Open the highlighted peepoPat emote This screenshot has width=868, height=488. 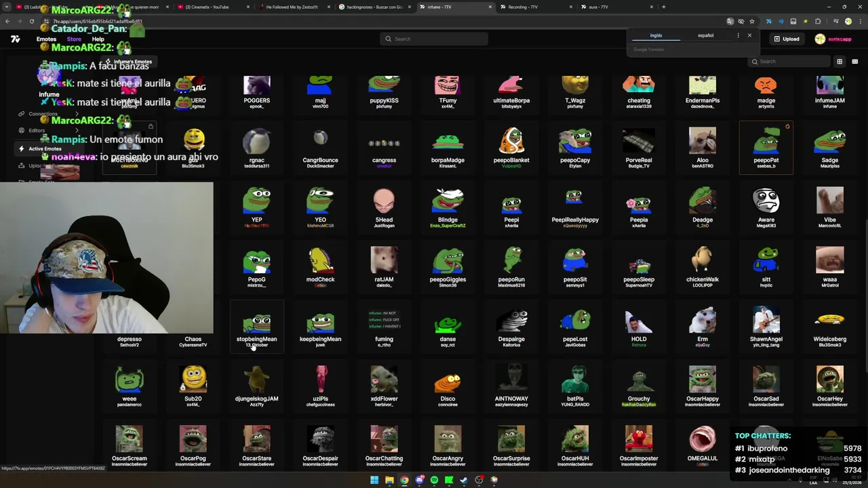click(766, 148)
